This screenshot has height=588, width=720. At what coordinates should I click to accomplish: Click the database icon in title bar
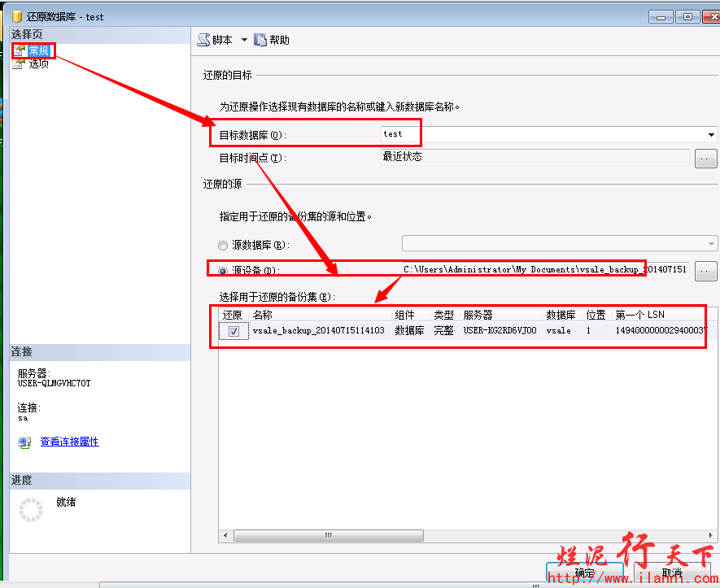coord(17,16)
